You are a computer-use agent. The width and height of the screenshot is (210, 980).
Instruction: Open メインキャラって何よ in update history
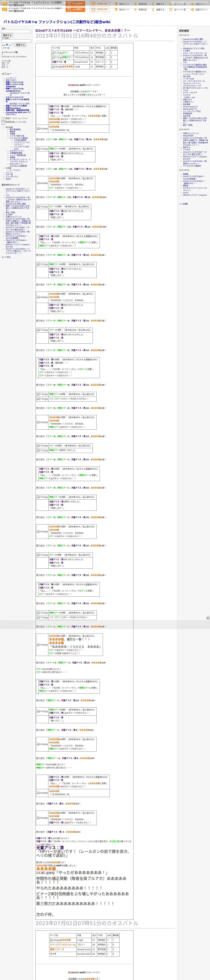point(192,111)
